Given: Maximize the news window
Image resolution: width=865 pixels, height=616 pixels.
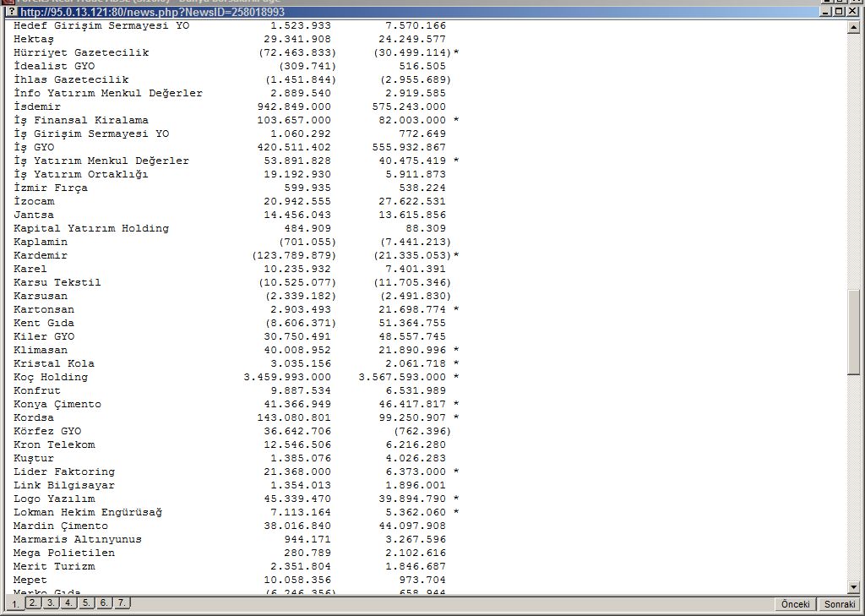Looking at the screenshot, I should point(839,12).
